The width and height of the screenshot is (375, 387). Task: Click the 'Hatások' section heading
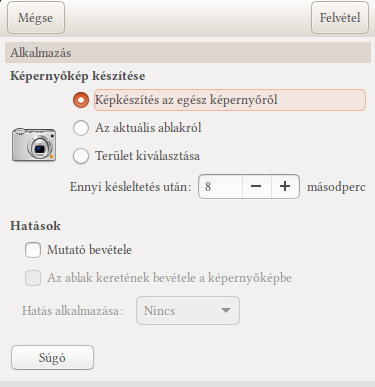click(36, 226)
